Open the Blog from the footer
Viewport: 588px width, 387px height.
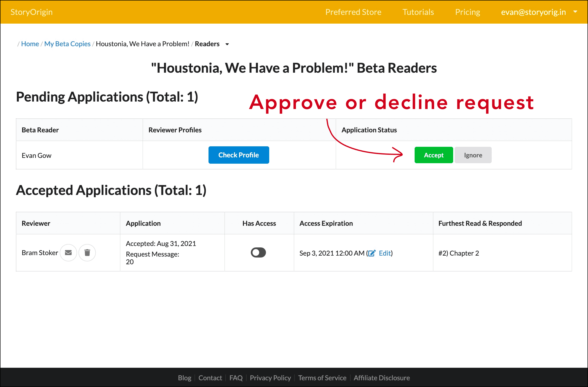[x=184, y=378]
